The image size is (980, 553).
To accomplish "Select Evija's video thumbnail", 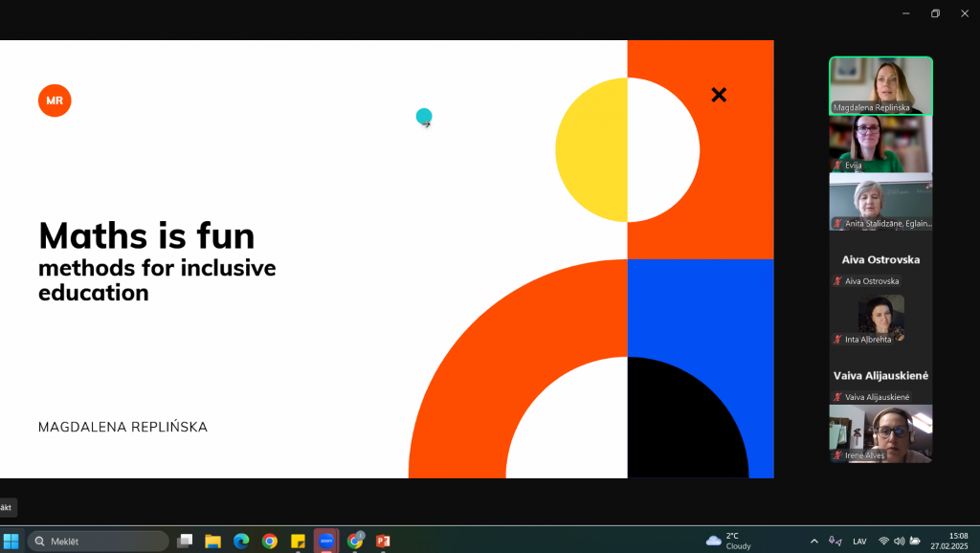I will pos(880,144).
